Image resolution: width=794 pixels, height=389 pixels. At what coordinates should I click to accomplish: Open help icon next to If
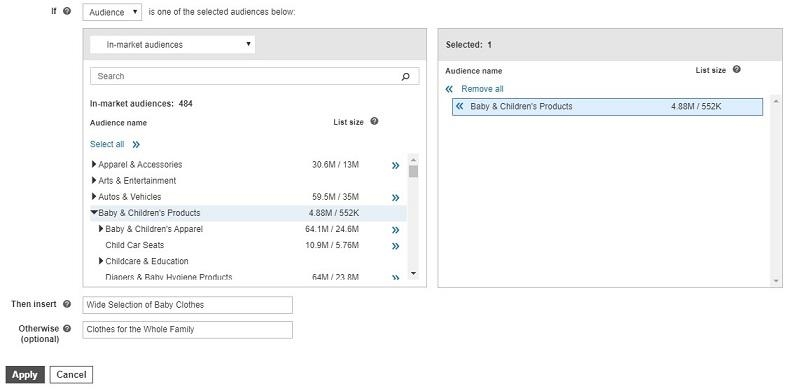67,11
